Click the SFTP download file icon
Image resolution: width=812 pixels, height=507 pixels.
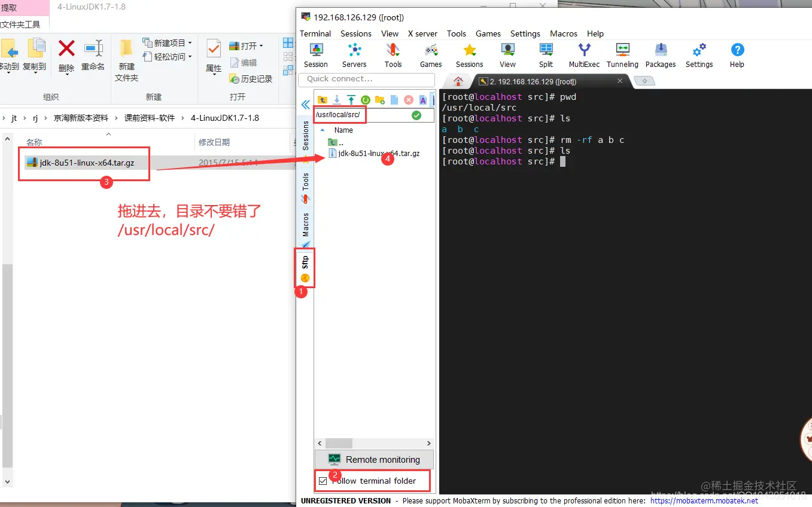click(337, 100)
